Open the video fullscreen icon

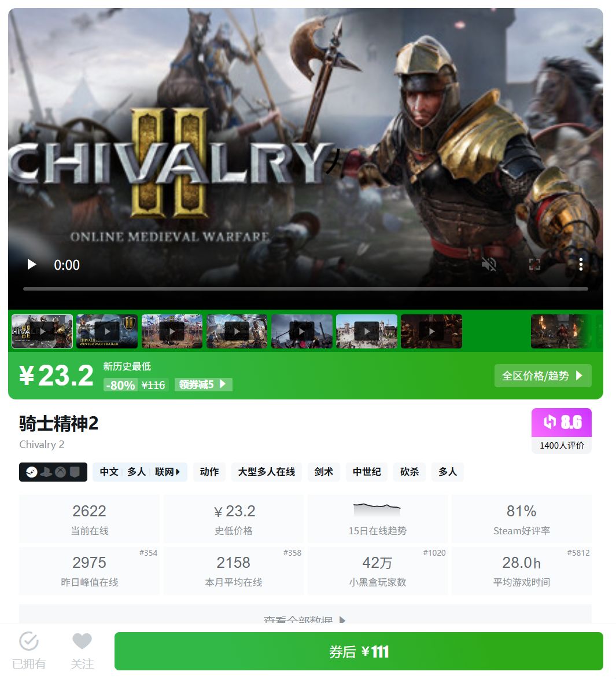[x=534, y=264]
